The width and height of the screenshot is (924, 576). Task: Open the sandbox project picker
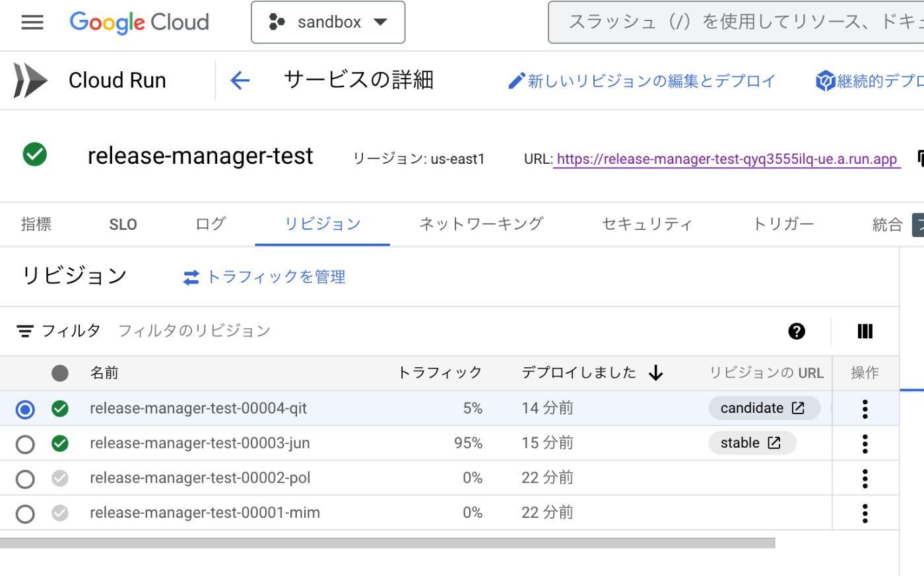[x=328, y=22]
